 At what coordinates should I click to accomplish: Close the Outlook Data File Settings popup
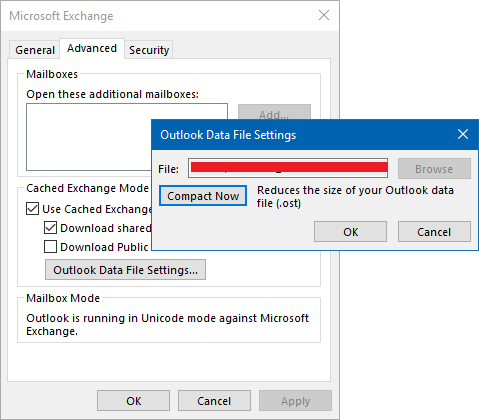tap(463, 134)
